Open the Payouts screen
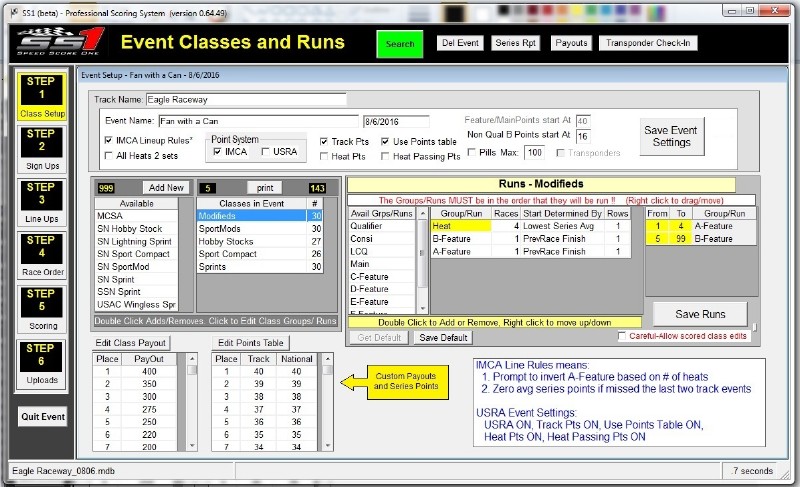This screenshot has height=487, width=800. tap(570, 43)
